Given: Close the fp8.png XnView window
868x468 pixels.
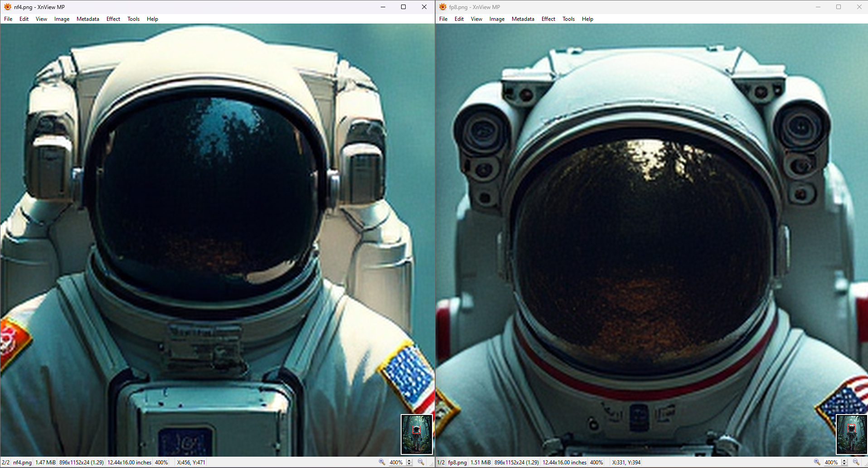Looking at the screenshot, I should coord(859,7).
